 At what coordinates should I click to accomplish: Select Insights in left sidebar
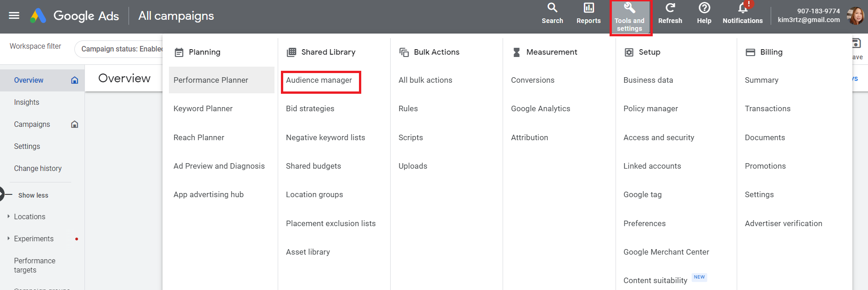click(x=27, y=102)
